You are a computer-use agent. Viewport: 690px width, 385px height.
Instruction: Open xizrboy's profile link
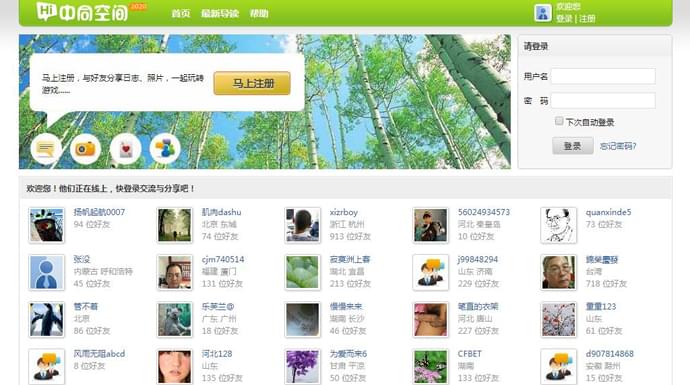point(344,212)
